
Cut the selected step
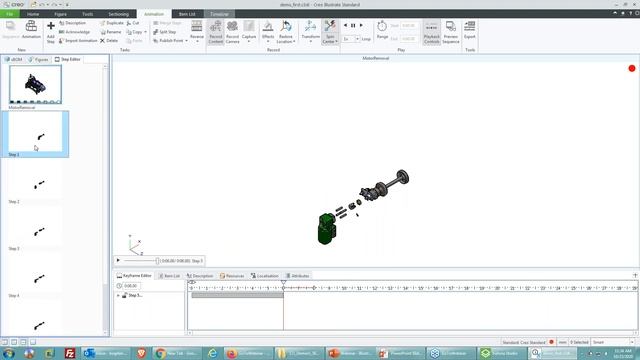pos(133,23)
